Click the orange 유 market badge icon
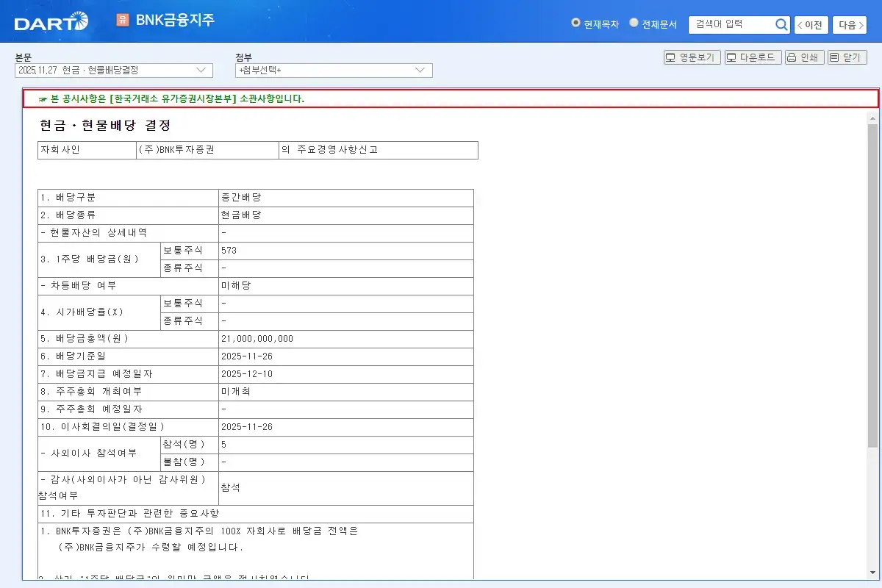This screenshot has height=588, width=882. point(123,20)
